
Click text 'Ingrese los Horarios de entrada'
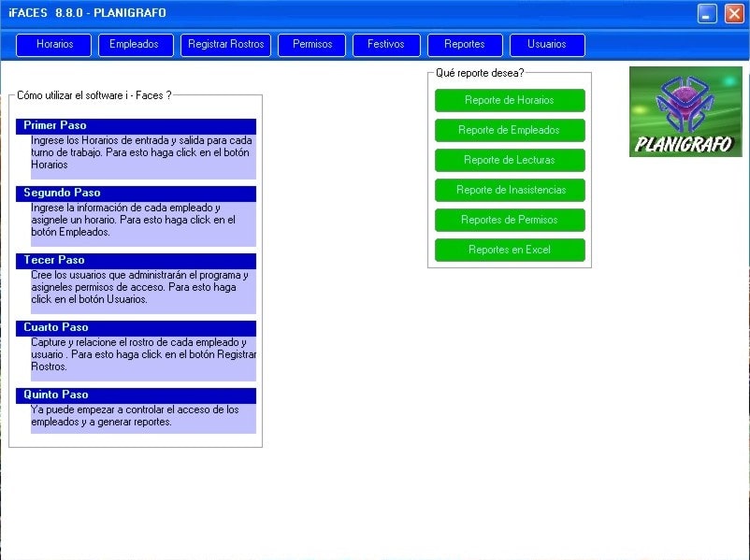tap(98, 140)
